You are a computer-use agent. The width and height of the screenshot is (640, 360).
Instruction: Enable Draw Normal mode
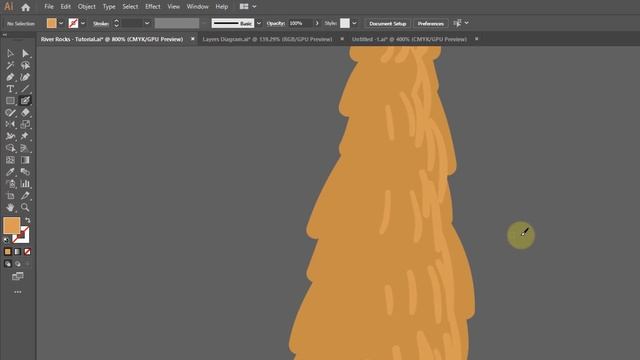pyautogui.click(x=8, y=264)
